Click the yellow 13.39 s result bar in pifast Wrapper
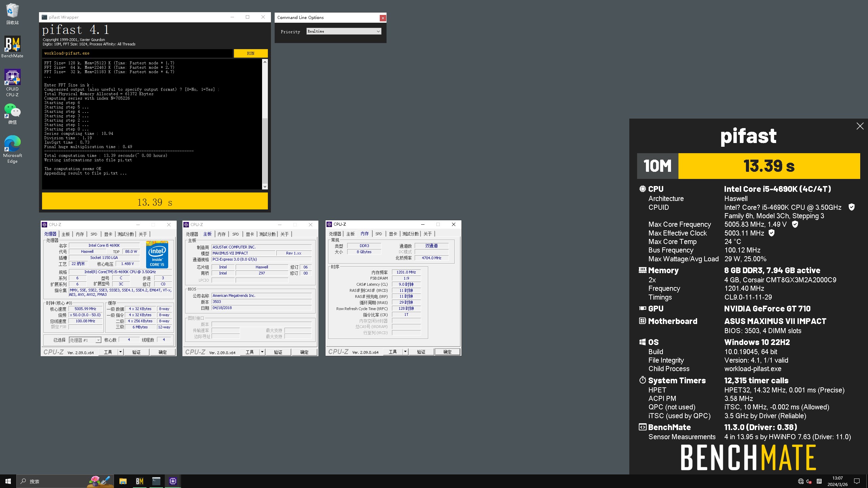868x488 pixels. [x=155, y=201]
